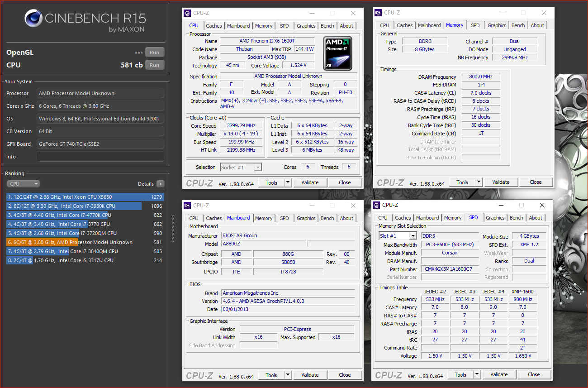The height and width of the screenshot is (388, 588).
Task: Click Tools button in CPU-Z Memory window
Action: pos(462,182)
